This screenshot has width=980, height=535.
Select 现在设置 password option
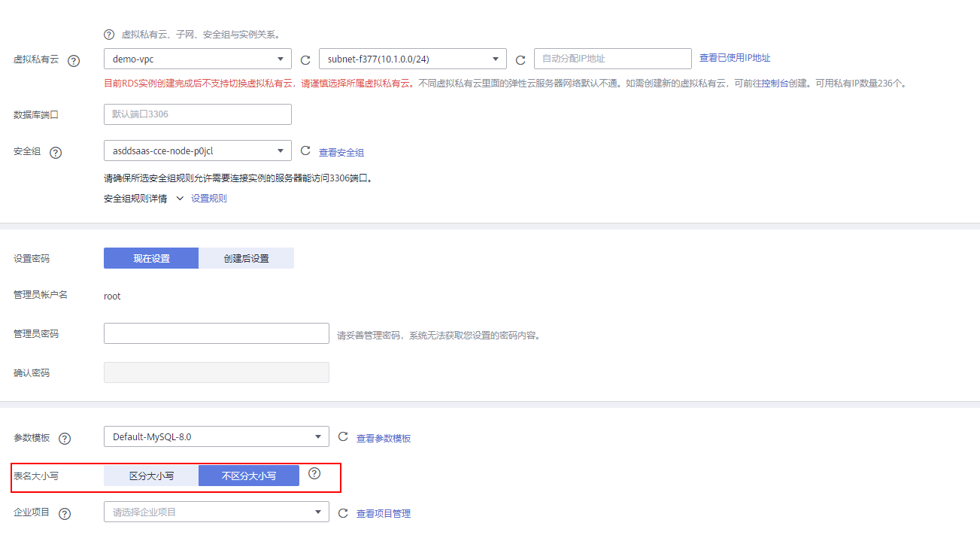coord(151,258)
